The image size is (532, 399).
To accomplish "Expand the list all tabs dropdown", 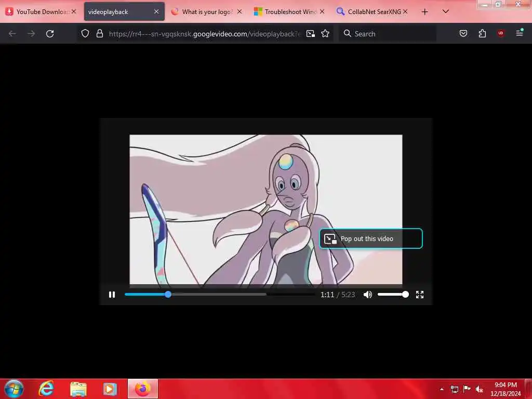I will click(446, 11).
